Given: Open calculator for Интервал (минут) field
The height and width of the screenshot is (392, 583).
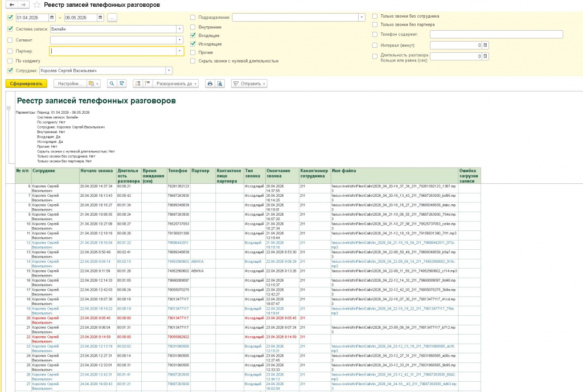Looking at the screenshot, I should (x=486, y=46).
